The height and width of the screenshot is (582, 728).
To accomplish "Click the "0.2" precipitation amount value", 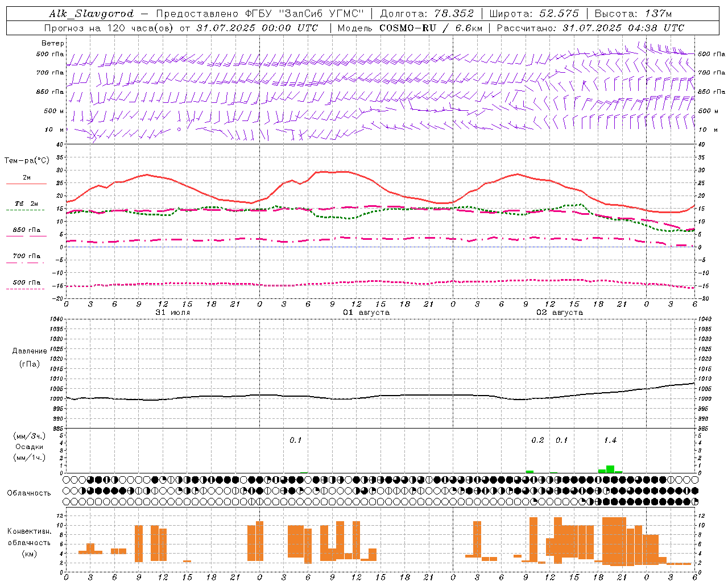I will coord(537,440).
